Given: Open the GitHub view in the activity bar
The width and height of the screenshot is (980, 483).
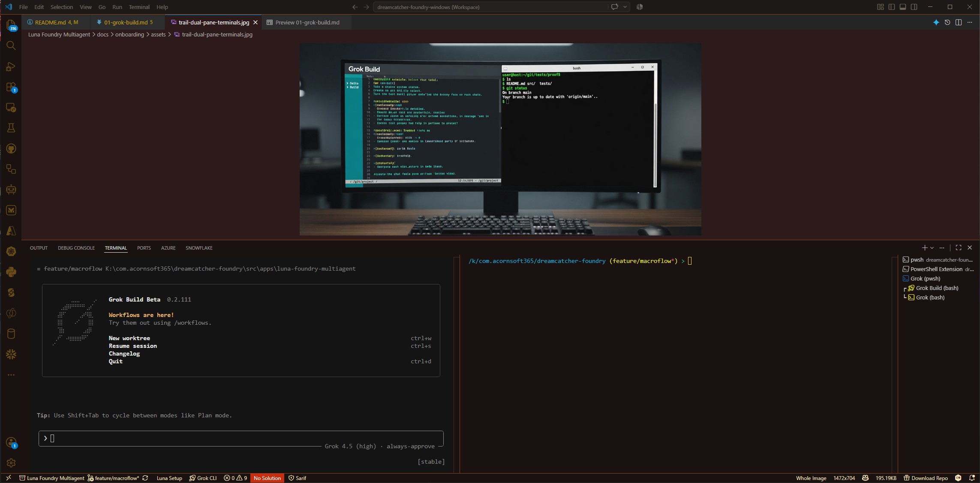Looking at the screenshot, I should coord(11,148).
